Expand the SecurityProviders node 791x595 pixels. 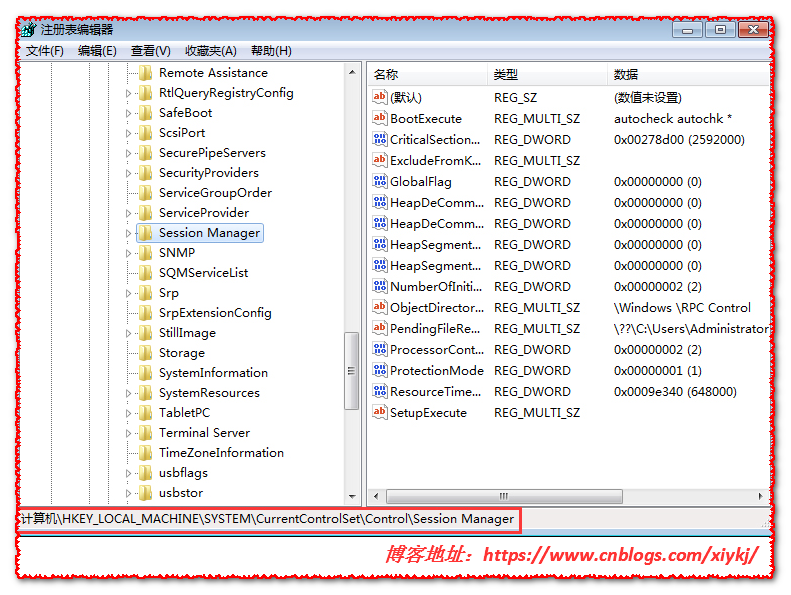pos(128,173)
